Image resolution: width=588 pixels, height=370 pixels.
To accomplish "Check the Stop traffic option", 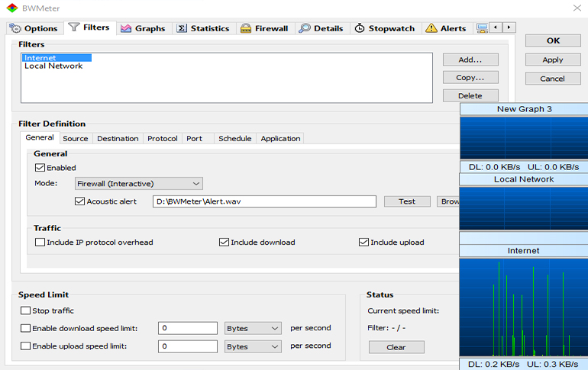I will 26,310.
